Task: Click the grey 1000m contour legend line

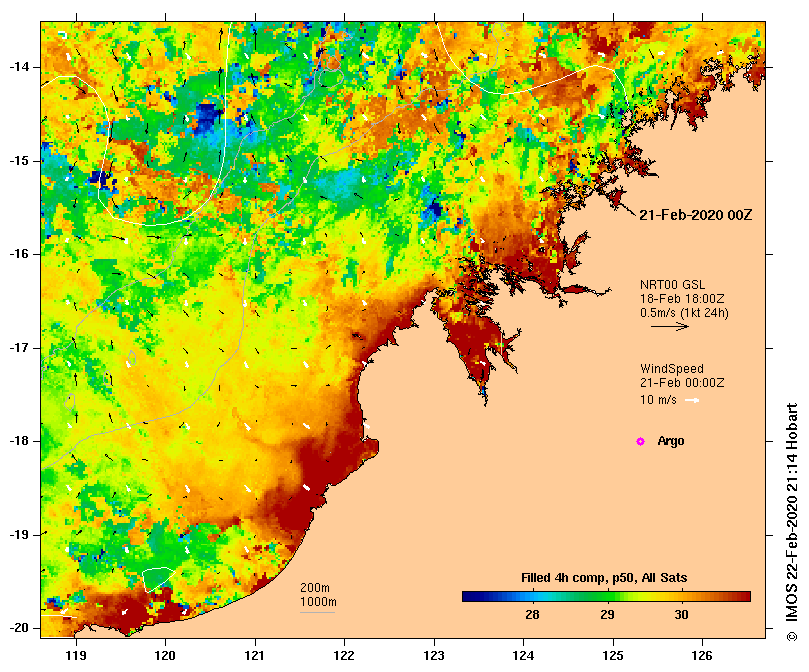Action: click(318, 613)
